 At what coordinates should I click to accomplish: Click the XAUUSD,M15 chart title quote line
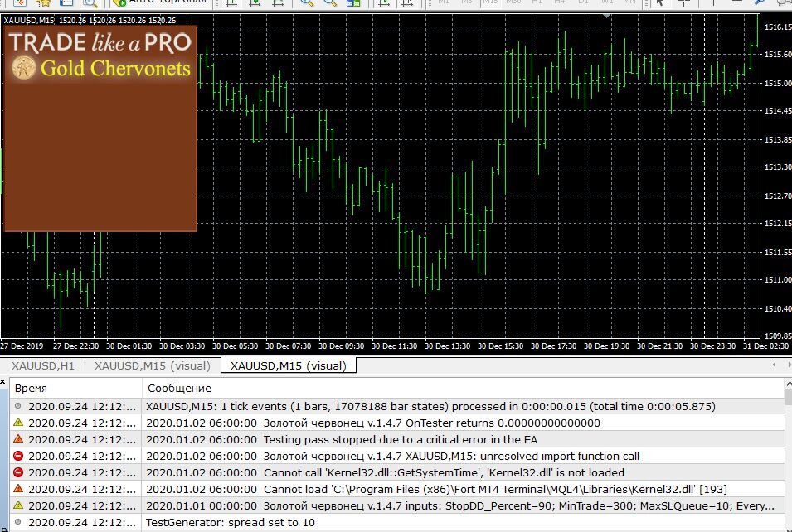(x=90, y=20)
